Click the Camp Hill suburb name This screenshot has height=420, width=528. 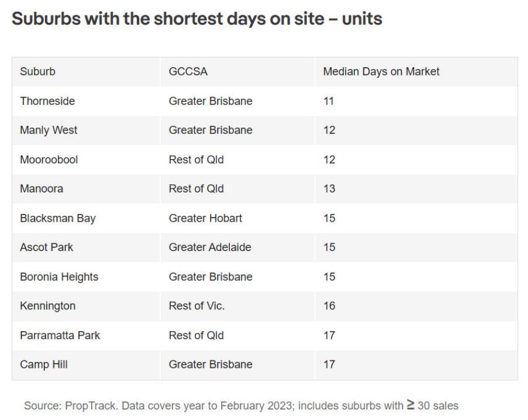pos(43,364)
